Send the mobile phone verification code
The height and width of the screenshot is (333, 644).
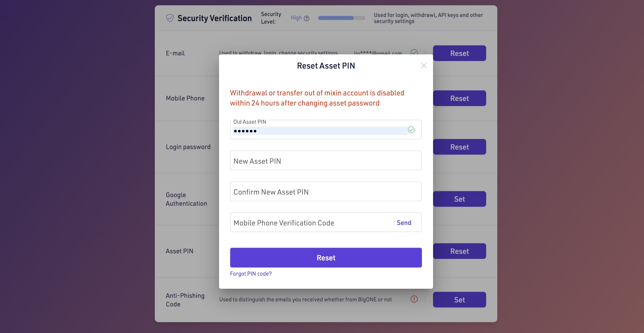coord(404,222)
